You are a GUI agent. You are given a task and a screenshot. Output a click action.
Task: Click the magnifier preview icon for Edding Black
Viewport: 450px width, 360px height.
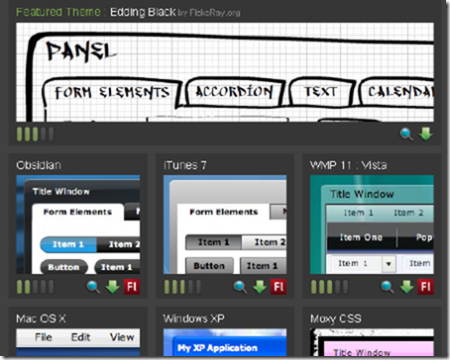coord(406,134)
